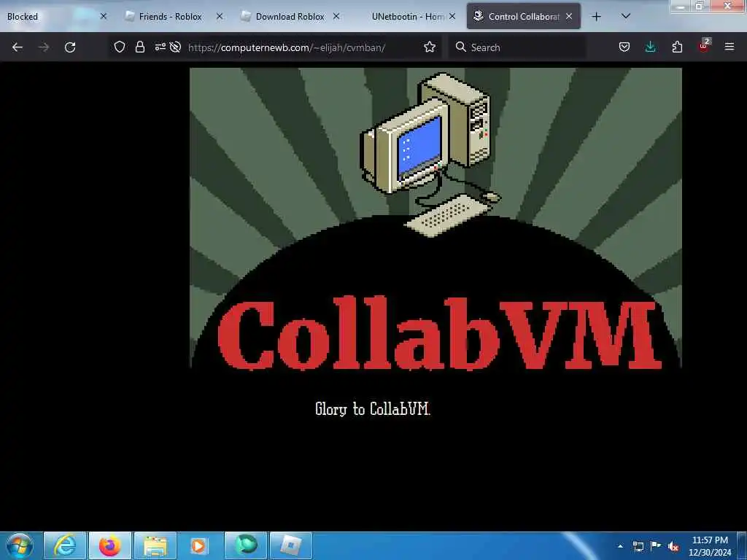Image resolution: width=747 pixels, height=560 pixels.
Task: Open Windows Media Player taskbar icon
Action: pos(200,545)
